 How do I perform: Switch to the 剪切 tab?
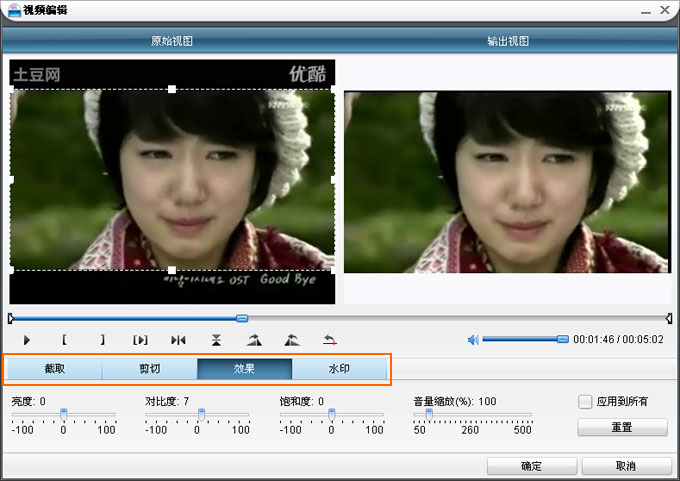[x=150, y=369]
